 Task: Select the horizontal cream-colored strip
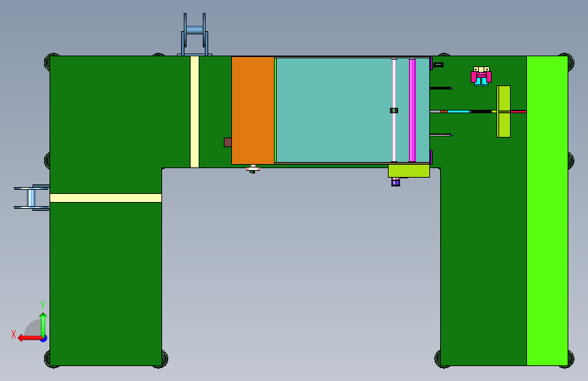pyautogui.click(x=106, y=198)
